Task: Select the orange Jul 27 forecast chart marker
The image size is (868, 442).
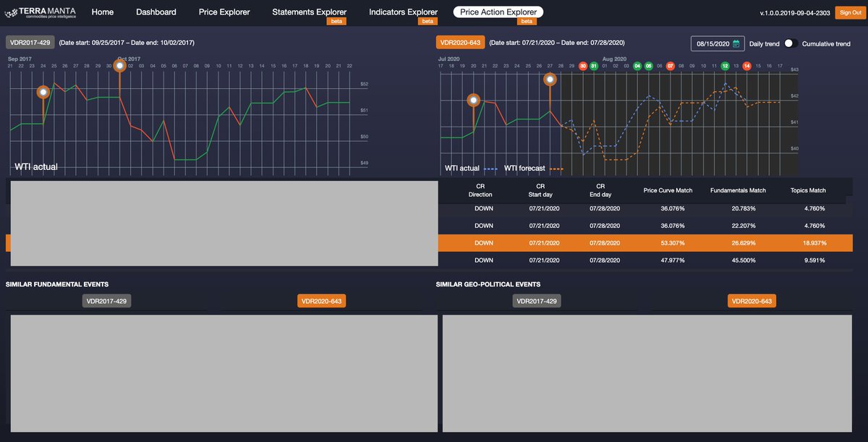Action: point(550,79)
